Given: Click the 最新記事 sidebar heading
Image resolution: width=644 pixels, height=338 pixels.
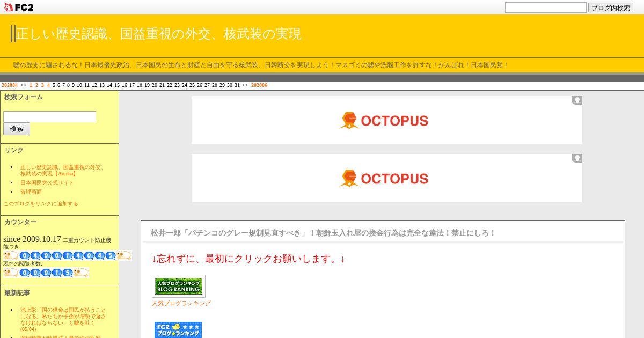Looking at the screenshot, I should pos(17,293).
